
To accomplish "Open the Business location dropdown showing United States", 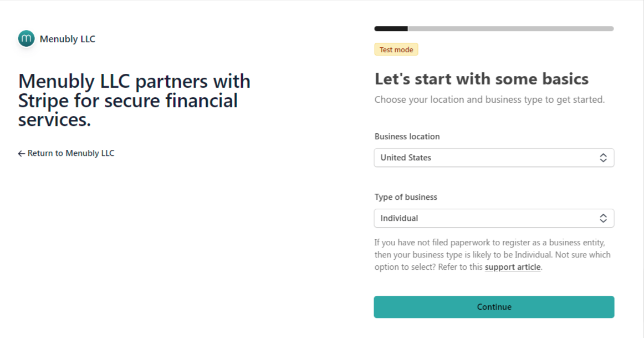I will pos(493,158).
